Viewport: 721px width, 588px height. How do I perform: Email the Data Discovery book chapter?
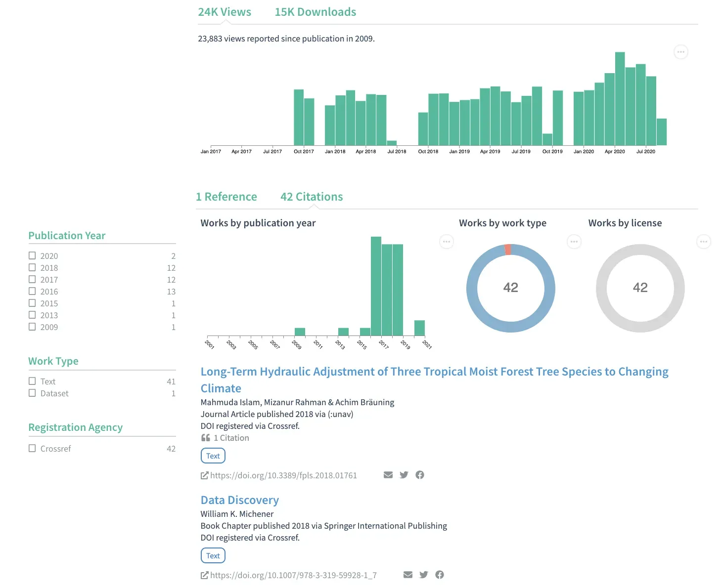point(408,575)
